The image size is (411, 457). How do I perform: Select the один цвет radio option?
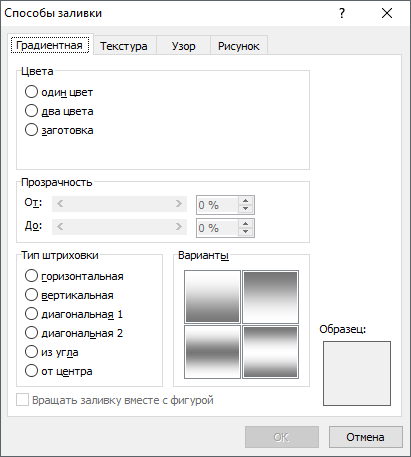pyautogui.click(x=59, y=92)
